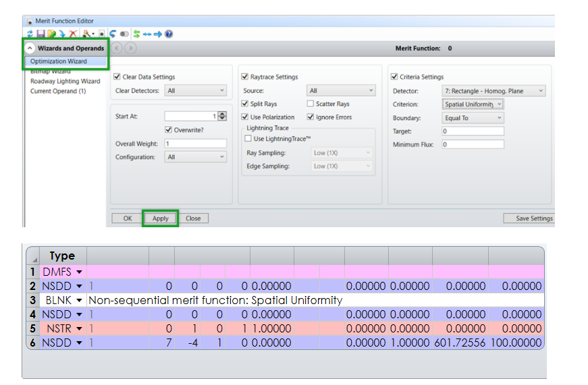Toggle the Scatter Rays checkbox

(x=311, y=104)
